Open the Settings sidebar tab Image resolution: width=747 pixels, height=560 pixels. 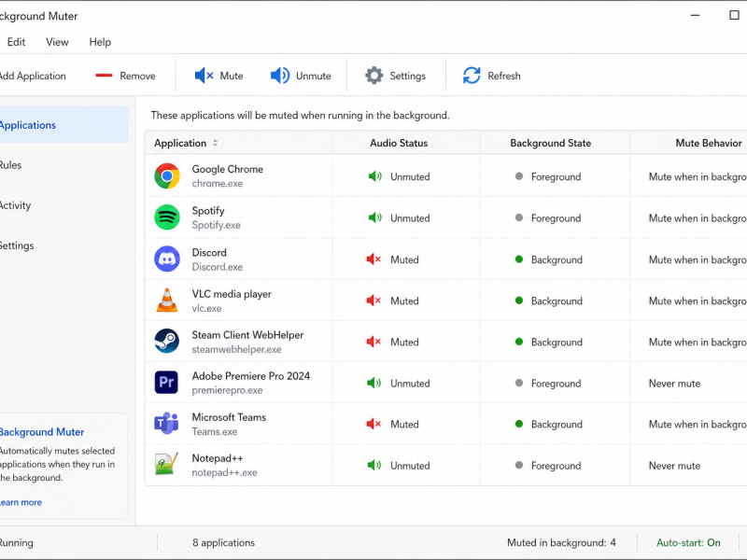tap(63, 245)
